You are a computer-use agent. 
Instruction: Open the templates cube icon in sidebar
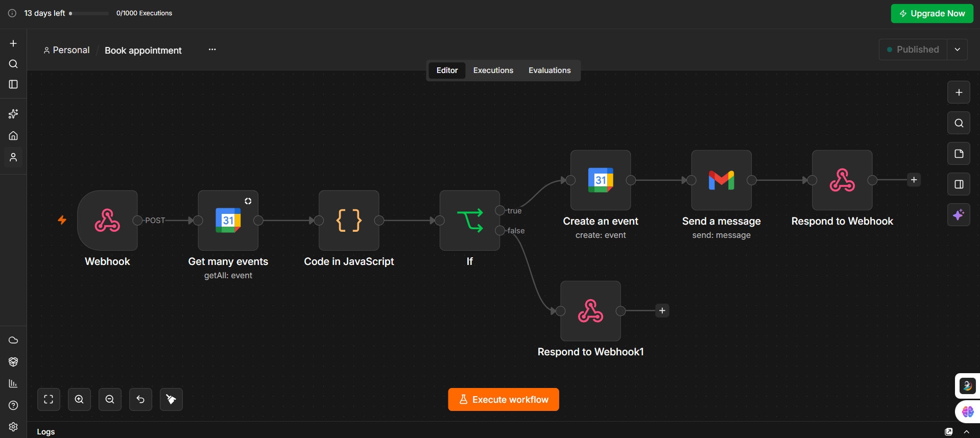[13, 362]
